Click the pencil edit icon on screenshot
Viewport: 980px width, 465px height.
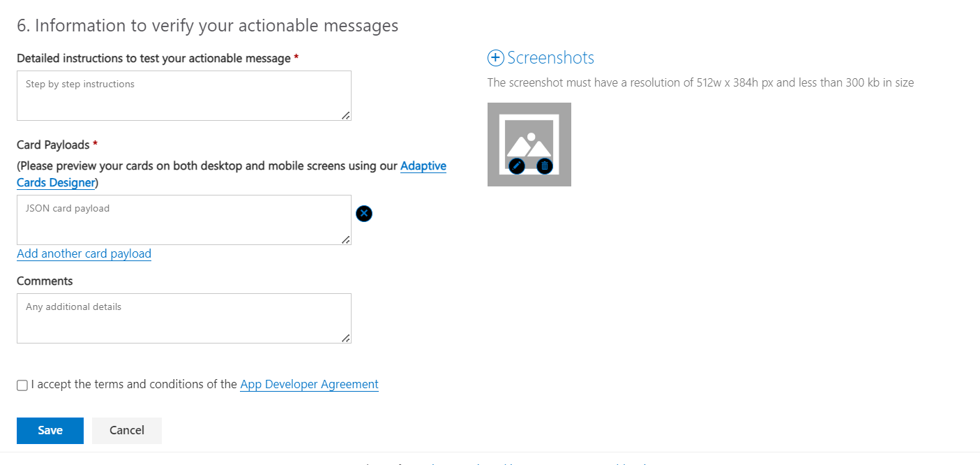click(x=517, y=165)
